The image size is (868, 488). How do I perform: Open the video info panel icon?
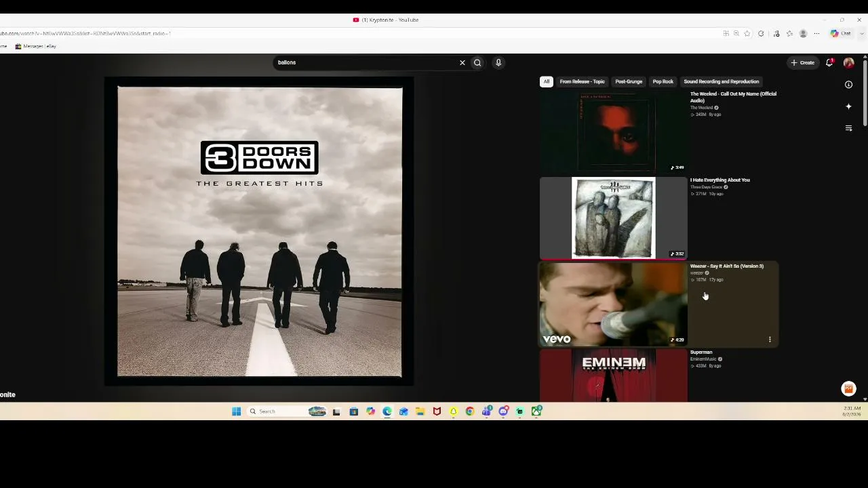[848, 85]
